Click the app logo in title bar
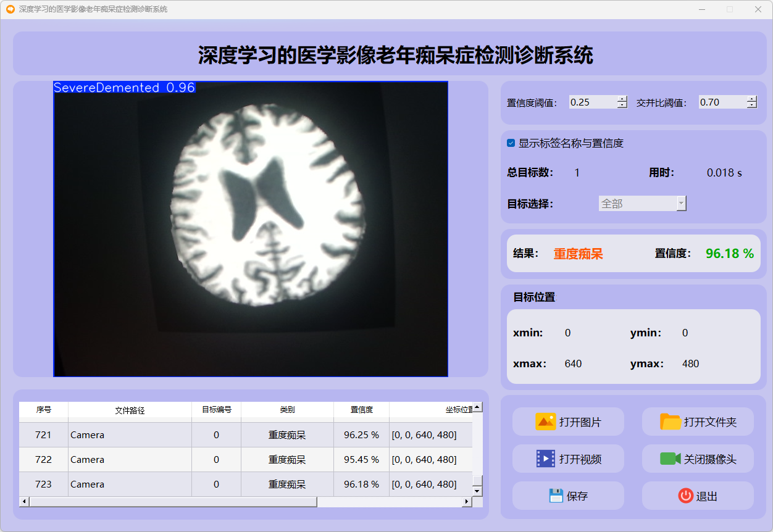The image size is (773, 532). point(10,9)
